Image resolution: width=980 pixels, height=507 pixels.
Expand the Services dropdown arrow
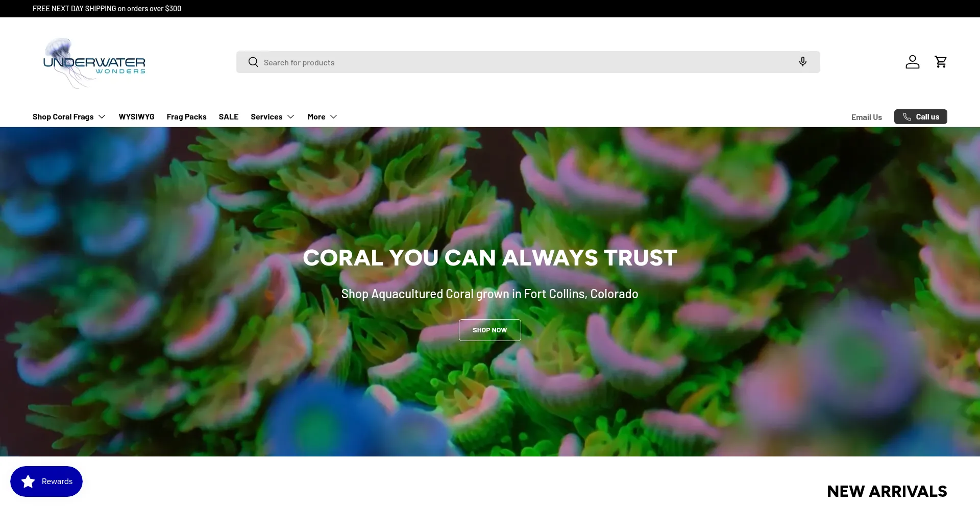tap(291, 117)
